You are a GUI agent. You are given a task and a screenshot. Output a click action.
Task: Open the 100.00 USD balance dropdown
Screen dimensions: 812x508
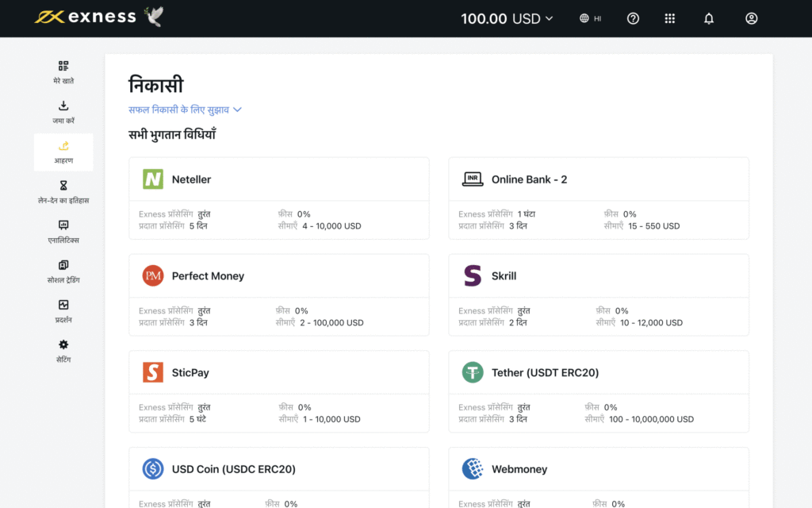pyautogui.click(x=507, y=19)
